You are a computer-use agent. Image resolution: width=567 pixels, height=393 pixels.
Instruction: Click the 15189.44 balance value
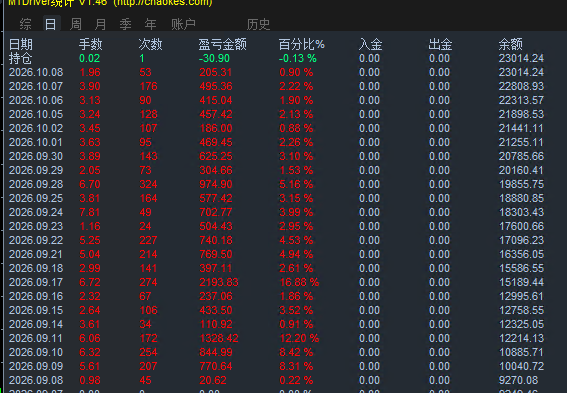(x=521, y=282)
